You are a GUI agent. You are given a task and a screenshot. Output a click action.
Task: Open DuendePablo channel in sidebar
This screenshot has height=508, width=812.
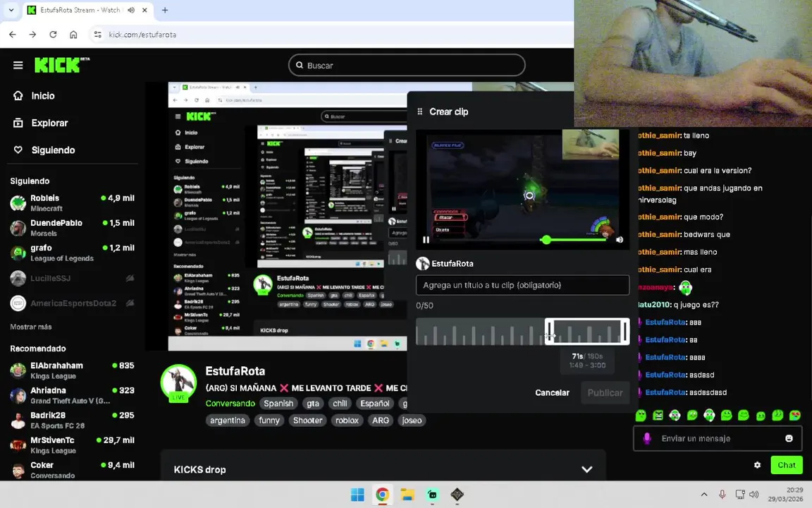click(x=73, y=228)
